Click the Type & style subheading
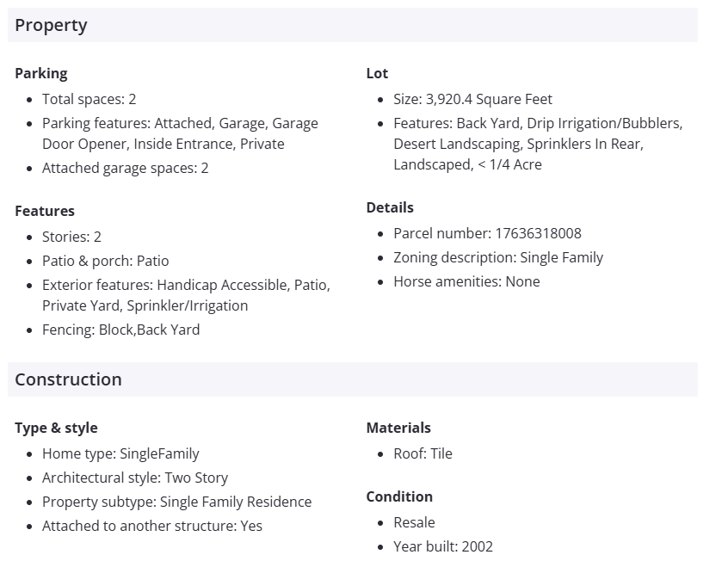Viewport: 728px width, 561px height. tap(56, 428)
